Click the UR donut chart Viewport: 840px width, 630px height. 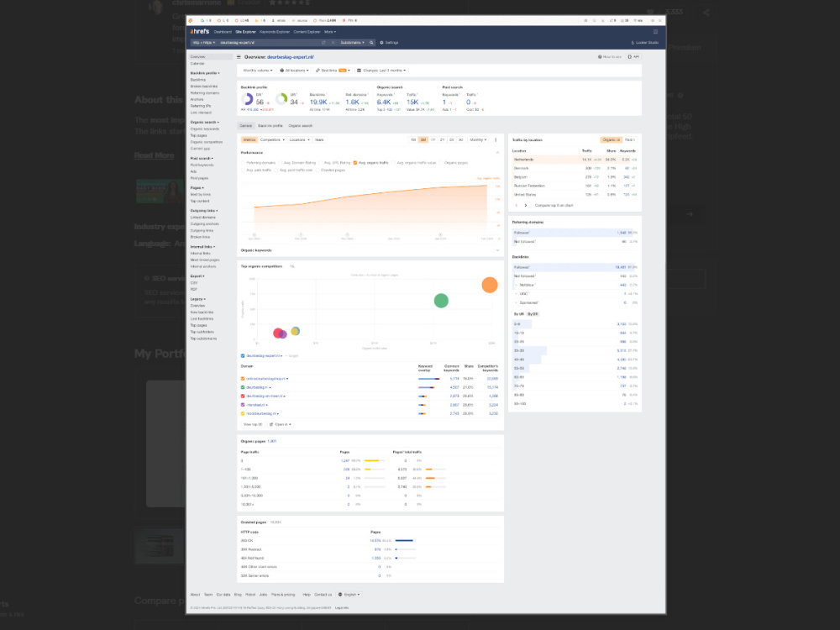click(281, 98)
